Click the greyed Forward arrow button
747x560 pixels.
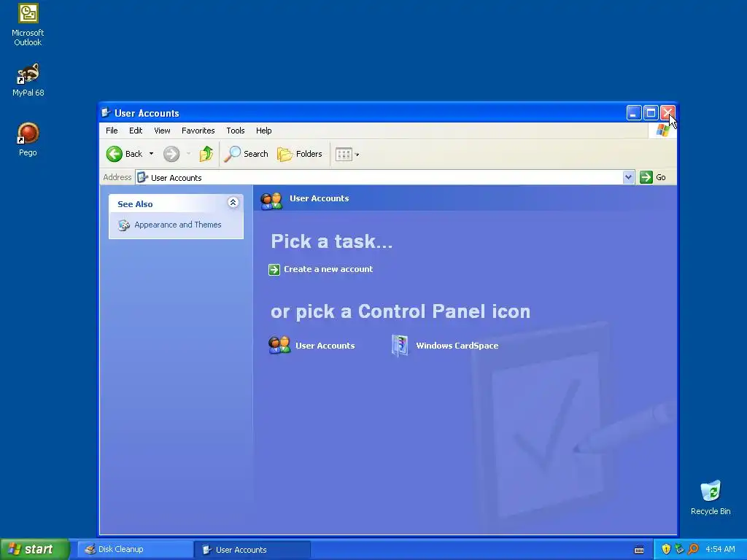(x=171, y=154)
